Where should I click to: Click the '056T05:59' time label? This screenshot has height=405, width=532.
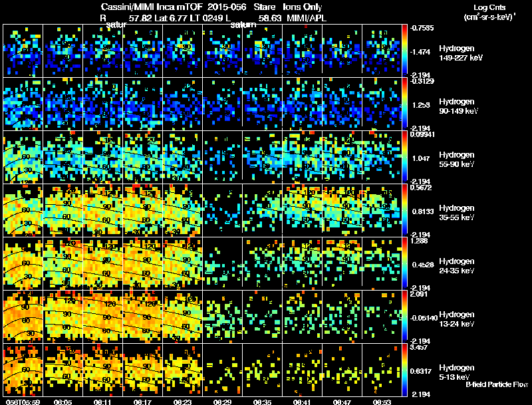(x=23, y=402)
